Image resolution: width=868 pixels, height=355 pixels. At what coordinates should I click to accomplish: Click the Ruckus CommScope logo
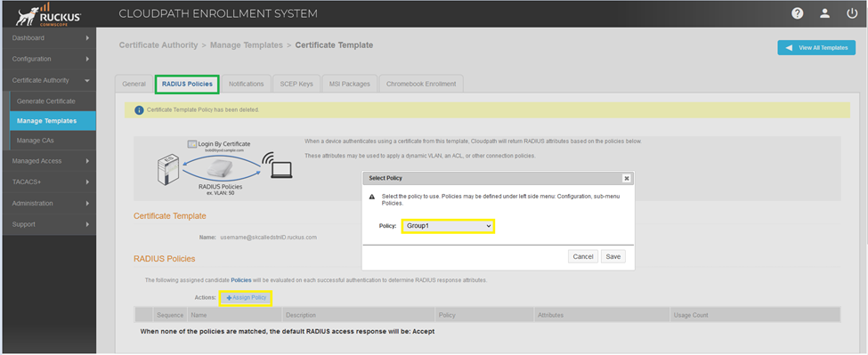(x=49, y=14)
